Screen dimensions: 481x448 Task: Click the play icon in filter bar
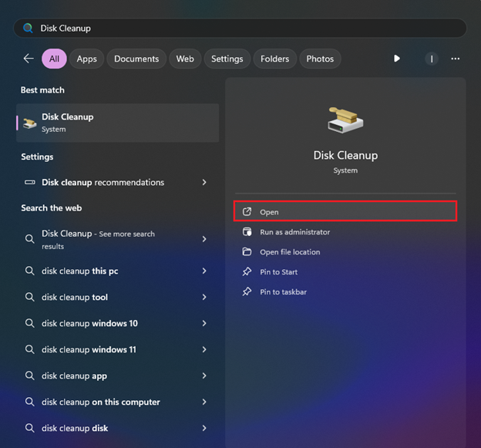pyautogui.click(x=397, y=59)
